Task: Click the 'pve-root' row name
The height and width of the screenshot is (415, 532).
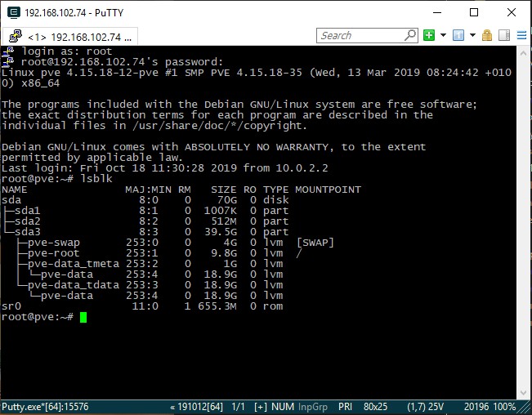Action: tap(54, 253)
